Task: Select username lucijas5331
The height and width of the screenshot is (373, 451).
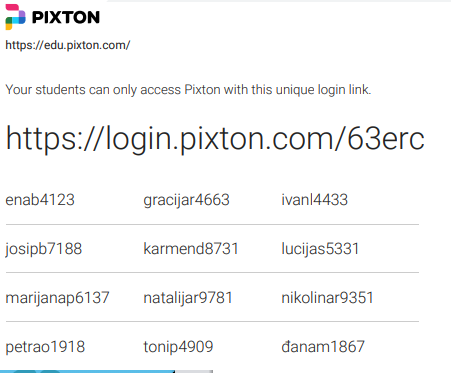Action: 320,249
